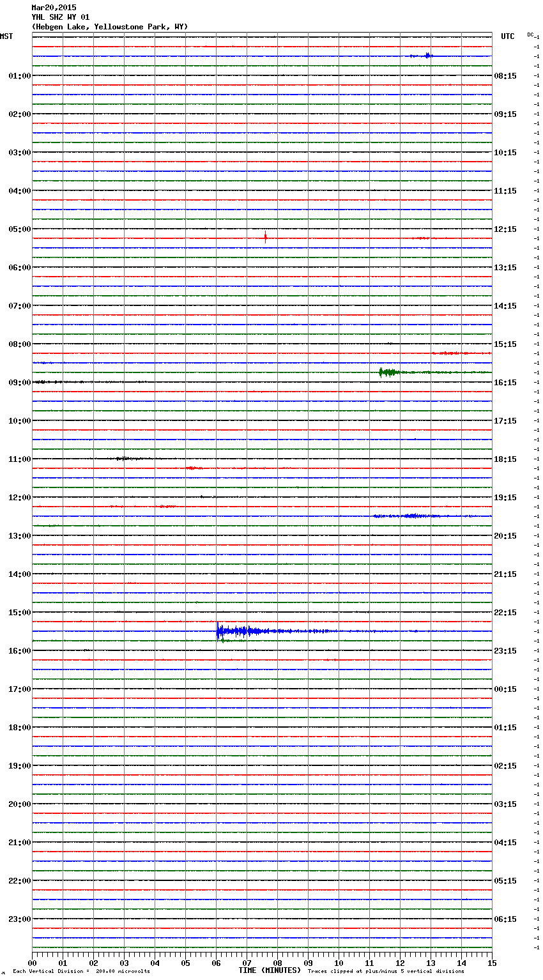Image resolution: width=543 pixels, height=980 pixels.
Task: Select the 15:00 MST row label
Action: 20,613
